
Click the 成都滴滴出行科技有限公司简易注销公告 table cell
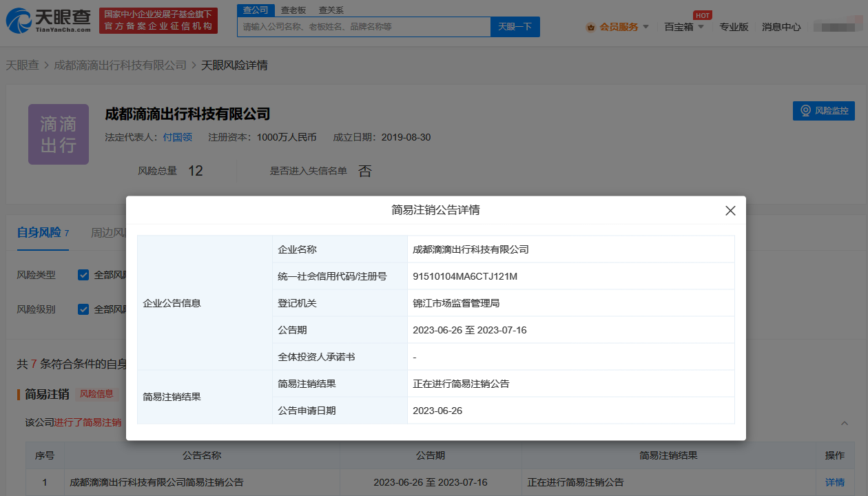coord(203,482)
